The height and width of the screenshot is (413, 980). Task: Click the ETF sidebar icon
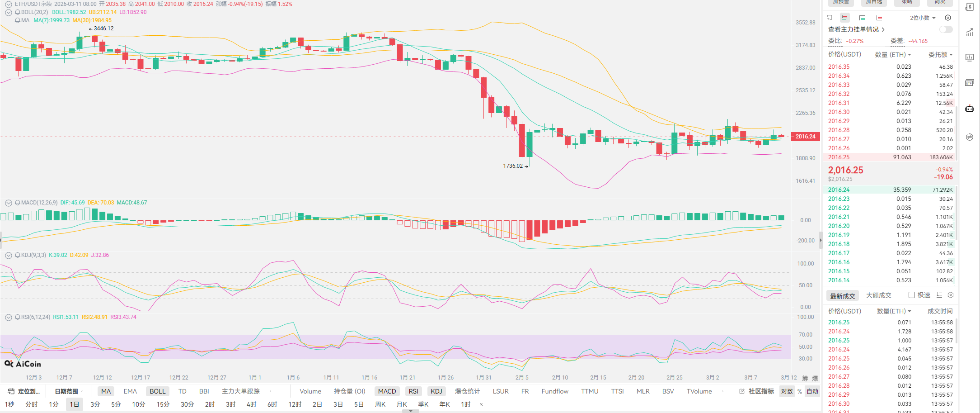969,83
